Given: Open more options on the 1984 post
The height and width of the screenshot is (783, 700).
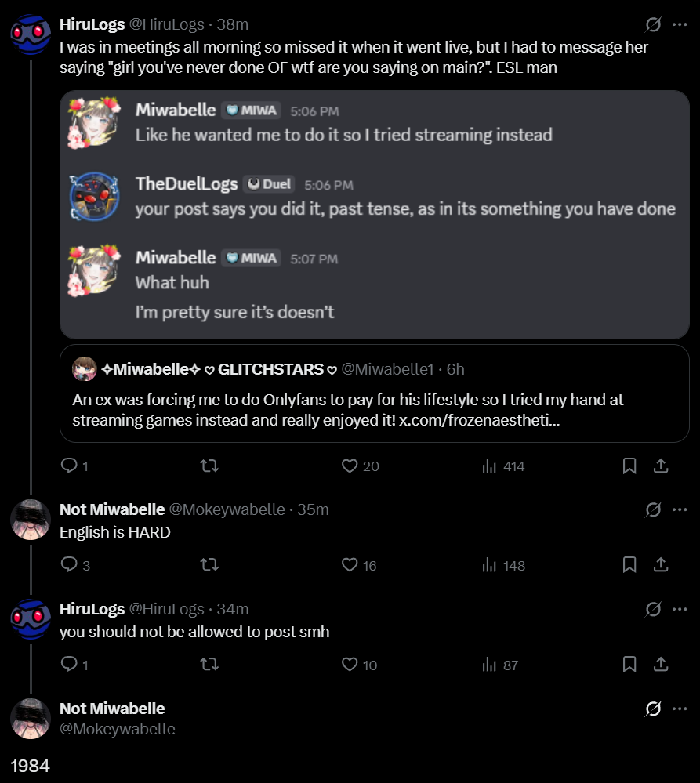Looking at the screenshot, I should 680,709.
